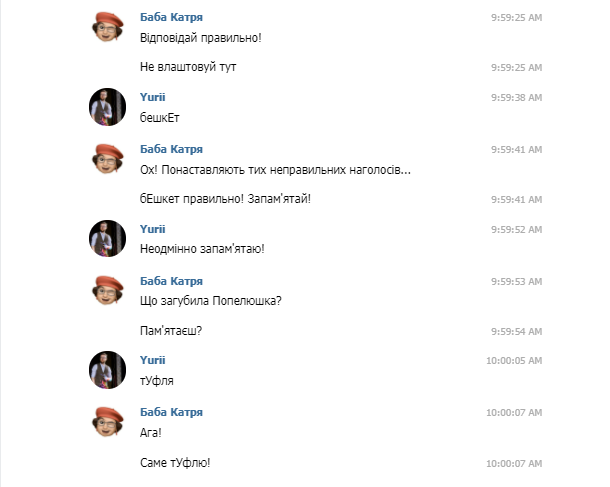Click Баба Катря's avatar beside "Відповідай правильно!"

pyautogui.click(x=107, y=28)
